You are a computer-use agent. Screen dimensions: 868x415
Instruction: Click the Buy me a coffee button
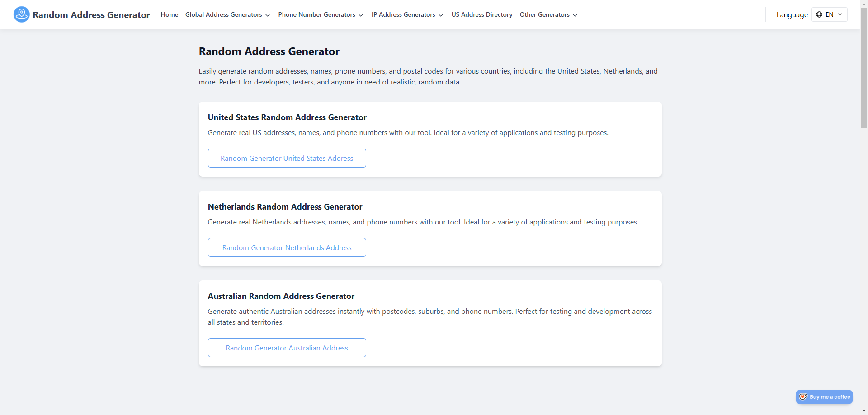coord(824,397)
